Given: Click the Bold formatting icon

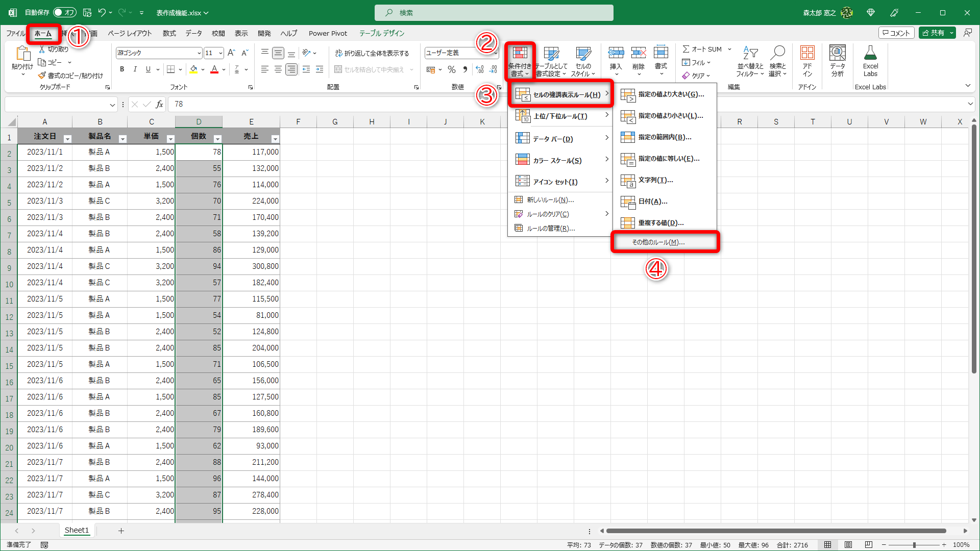Looking at the screenshot, I should [122, 69].
